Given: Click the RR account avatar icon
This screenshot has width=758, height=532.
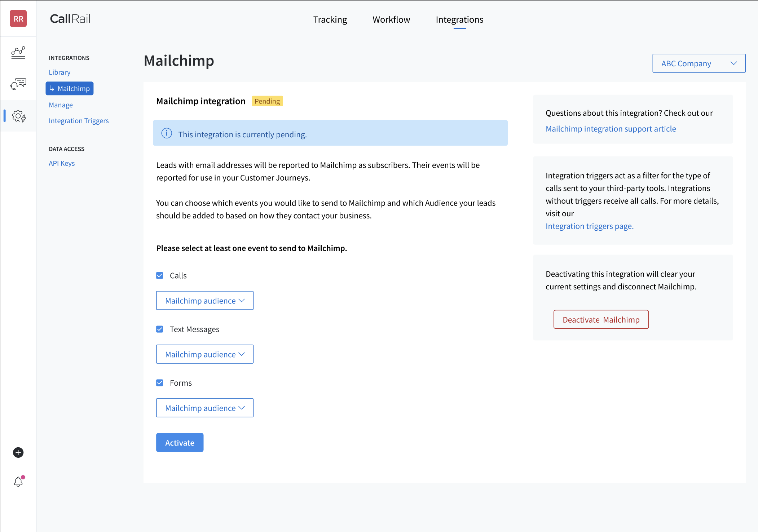Looking at the screenshot, I should coord(18,19).
